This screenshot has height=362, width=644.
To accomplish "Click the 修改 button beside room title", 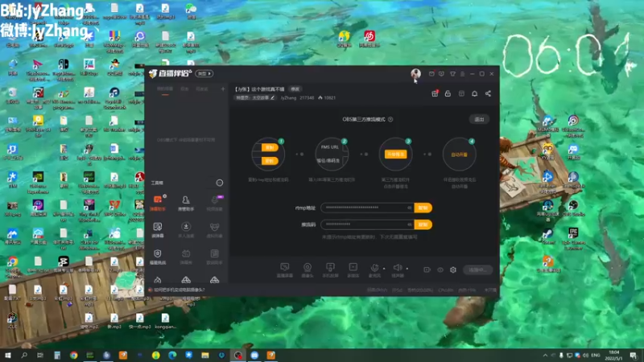I will pos(295,89).
